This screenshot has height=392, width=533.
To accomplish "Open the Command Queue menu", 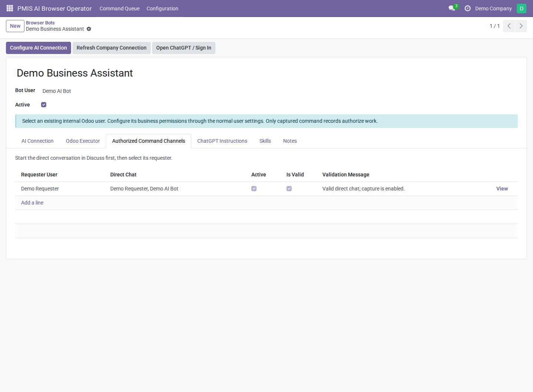I will point(120,9).
